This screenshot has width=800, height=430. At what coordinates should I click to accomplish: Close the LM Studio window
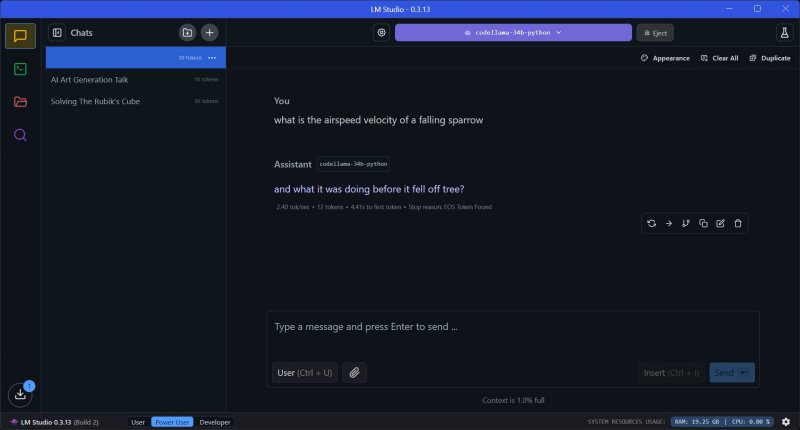(x=785, y=9)
